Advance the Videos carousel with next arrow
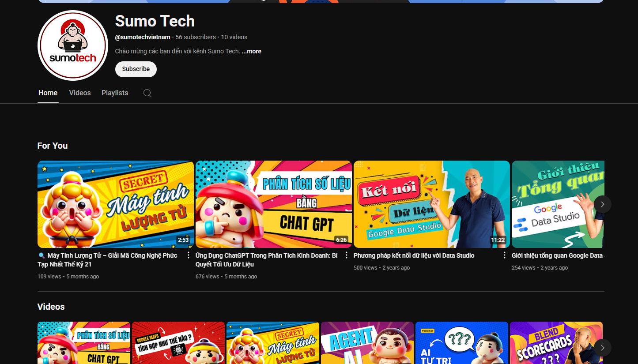Image resolution: width=638 pixels, height=364 pixels. [x=603, y=348]
